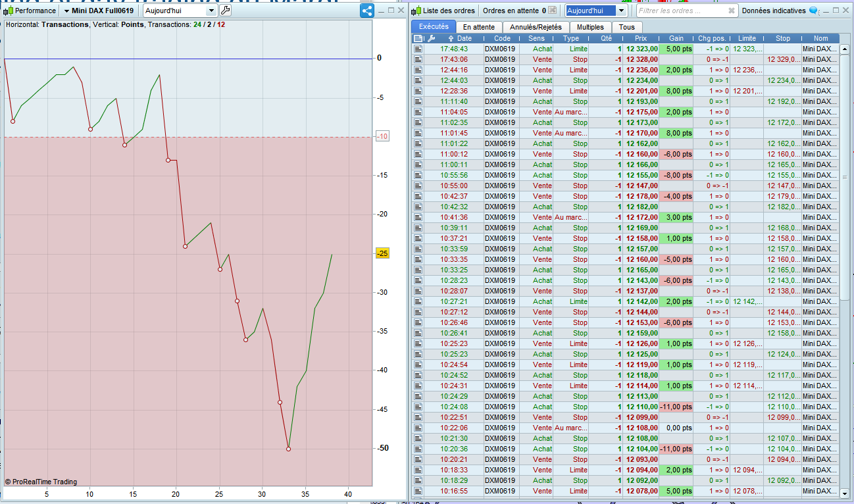This screenshot has height=504, width=854.
Task: Cancel pending orders with the X icon
Action: click(x=553, y=11)
